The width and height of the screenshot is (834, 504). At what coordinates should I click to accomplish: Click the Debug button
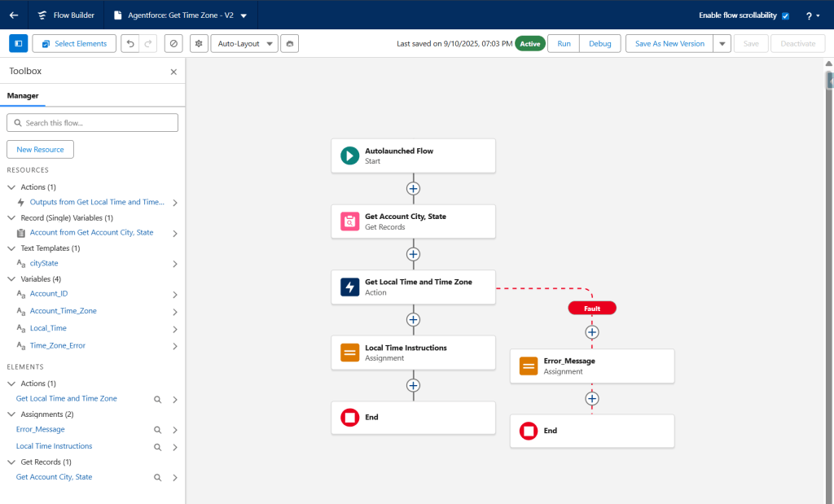coord(599,43)
